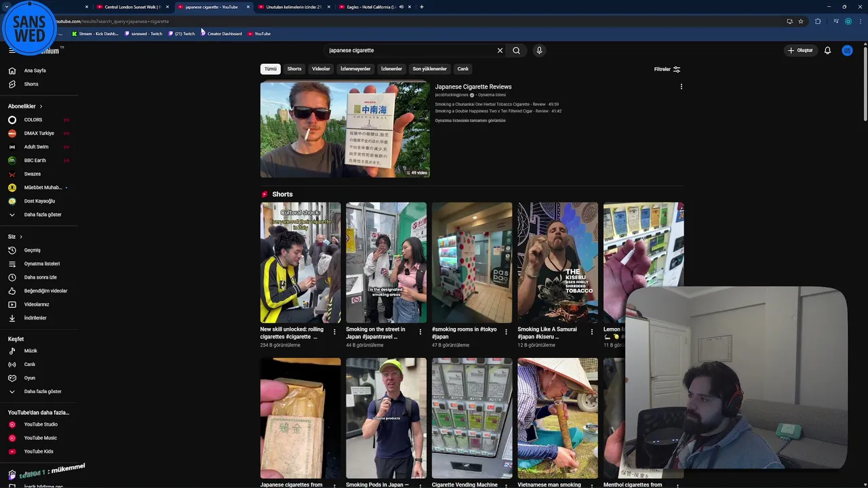This screenshot has height=488, width=868.
Task: Select the Son yüklenenler filter chip
Action: pos(429,69)
